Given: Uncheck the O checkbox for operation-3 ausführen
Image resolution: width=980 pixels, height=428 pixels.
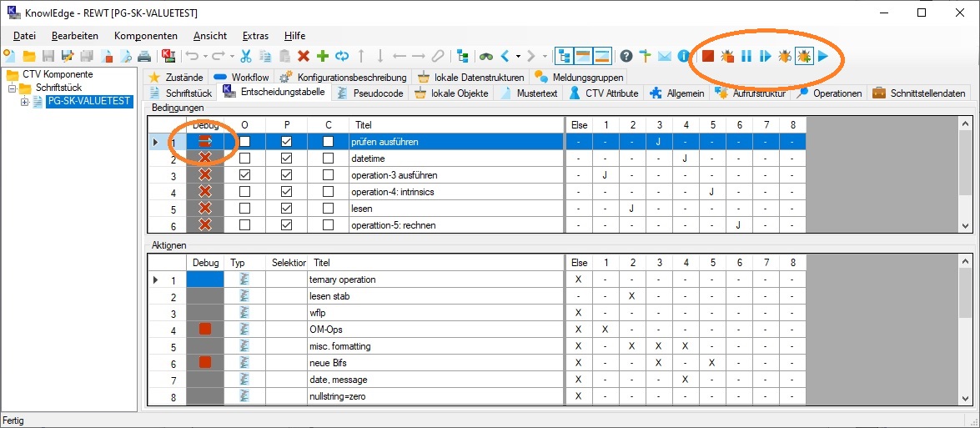Looking at the screenshot, I should coord(244,175).
